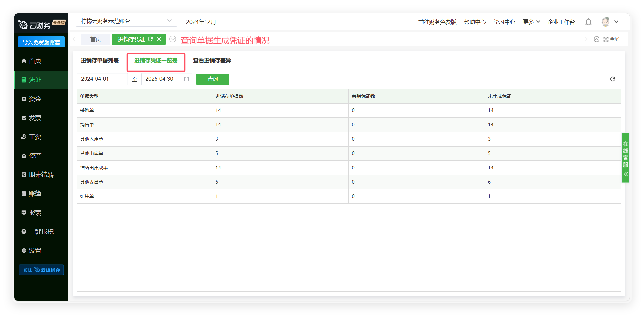The height and width of the screenshot is (315, 644).
Task: Reload the 进销存凭证 tab via refresh icon
Action: [x=150, y=39]
